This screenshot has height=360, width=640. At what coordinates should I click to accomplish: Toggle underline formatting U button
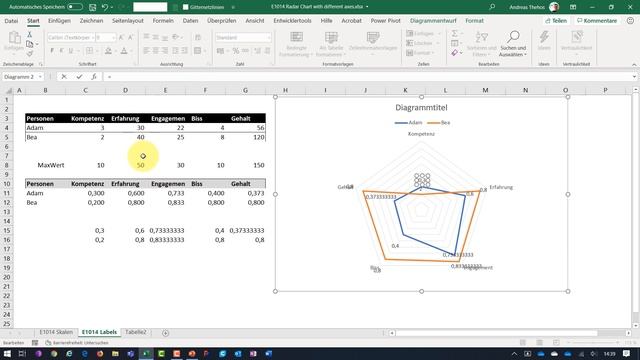71,51
